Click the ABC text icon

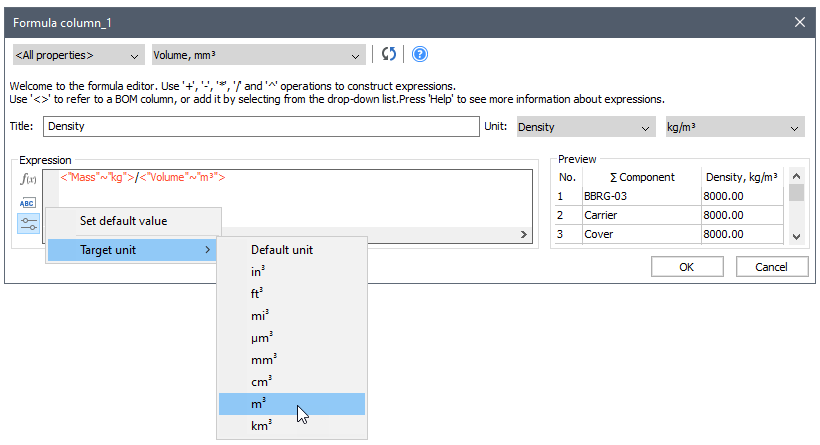pyautogui.click(x=28, y=202)
